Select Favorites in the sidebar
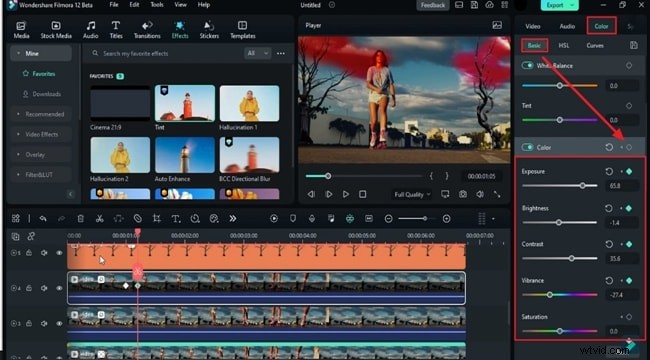The image size is (650, 360). pos(44,74)
